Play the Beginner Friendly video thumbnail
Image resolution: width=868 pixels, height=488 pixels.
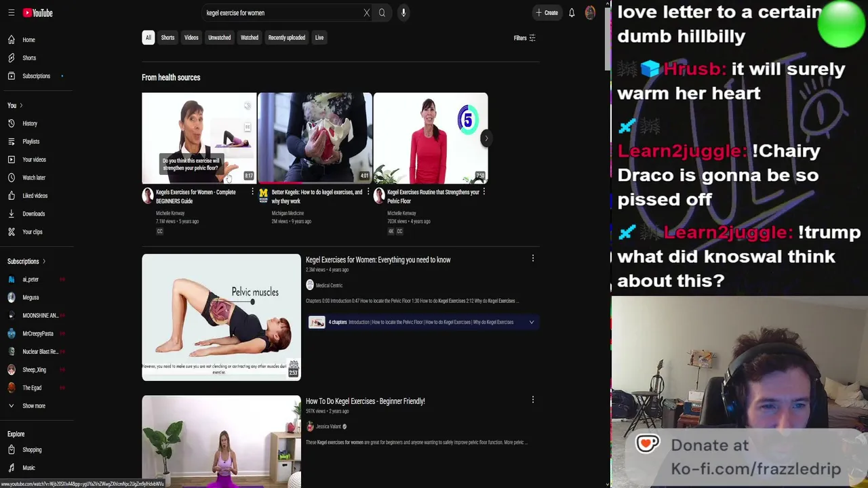pyautogui.click(x=221, y=441)
